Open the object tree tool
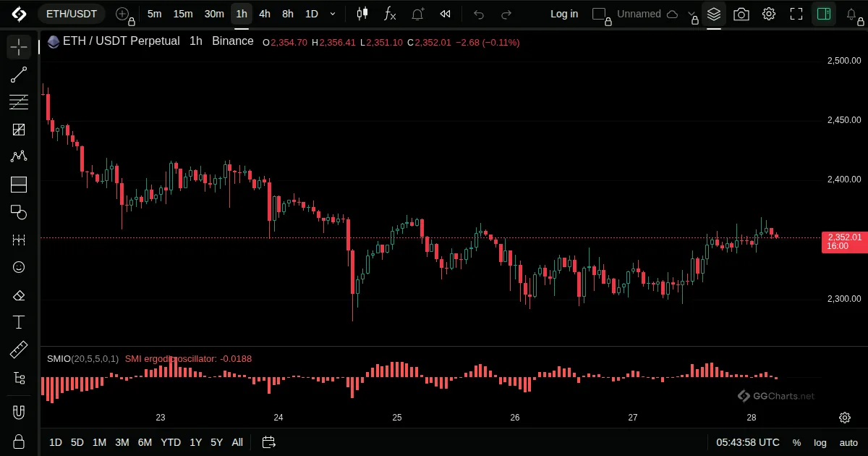This screenshot has width=868, height=456. [19, 378]
